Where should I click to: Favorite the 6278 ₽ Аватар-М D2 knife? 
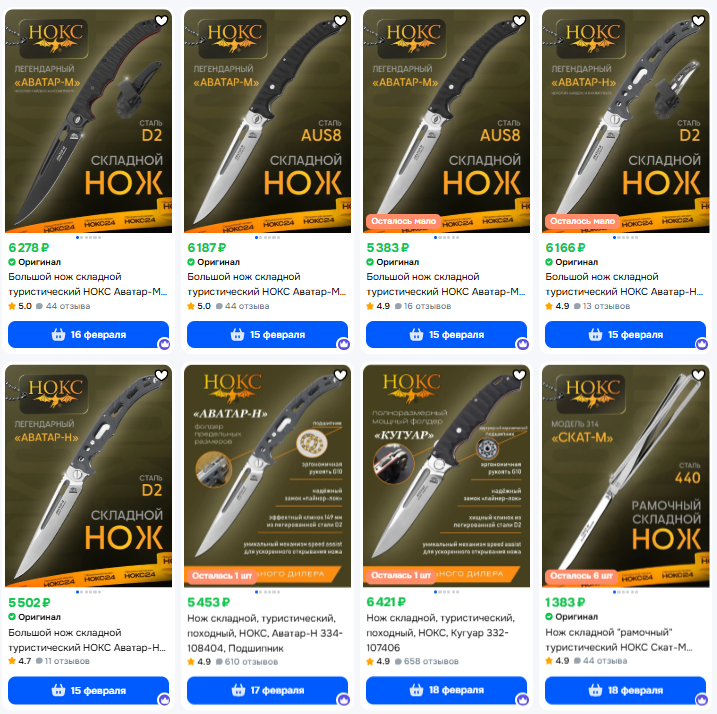coord(161,21)
